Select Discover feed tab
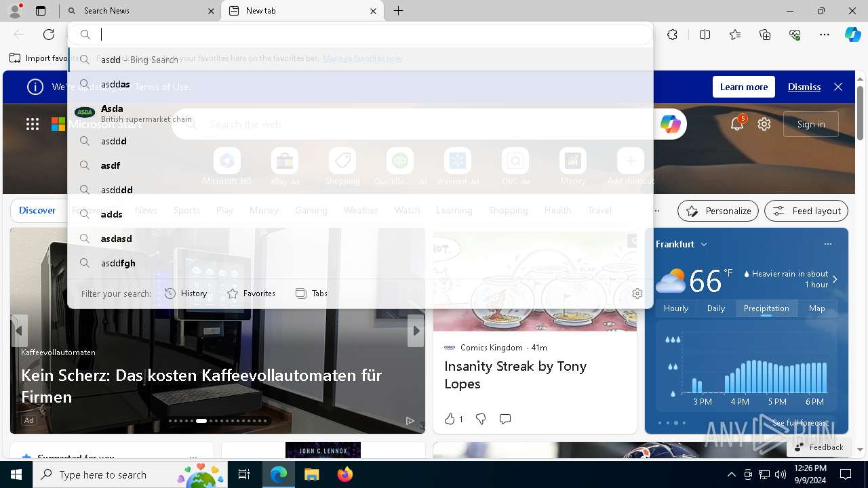This screenshot has height=488, width=868. click(37, 210)
